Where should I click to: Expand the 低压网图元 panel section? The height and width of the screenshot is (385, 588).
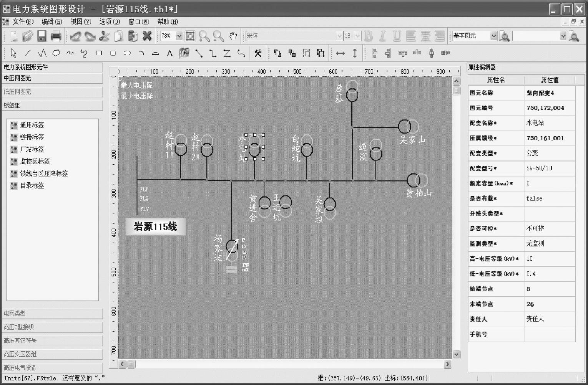pos(52,92)
